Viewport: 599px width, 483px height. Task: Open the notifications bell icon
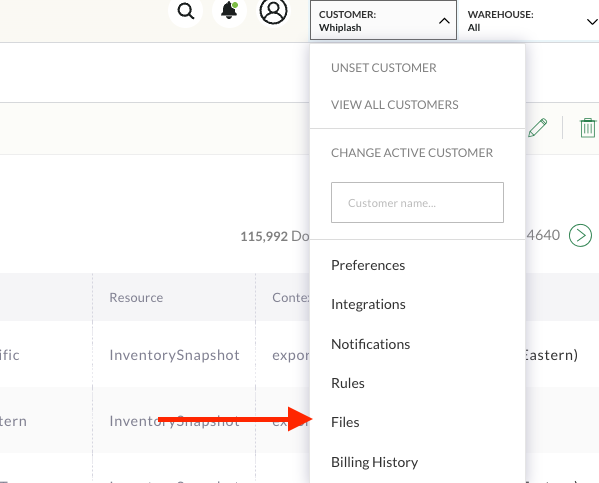[229, 11]
